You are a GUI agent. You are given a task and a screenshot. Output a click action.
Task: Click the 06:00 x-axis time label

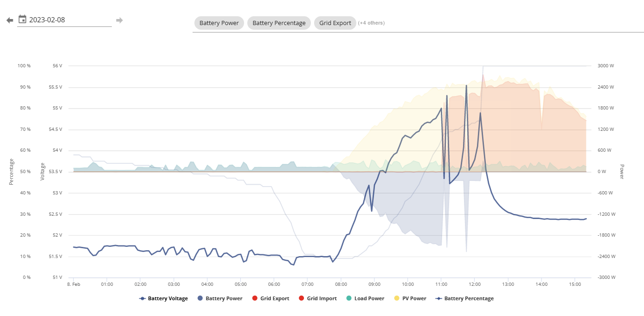pyautogui.click(x=274, y=284)
